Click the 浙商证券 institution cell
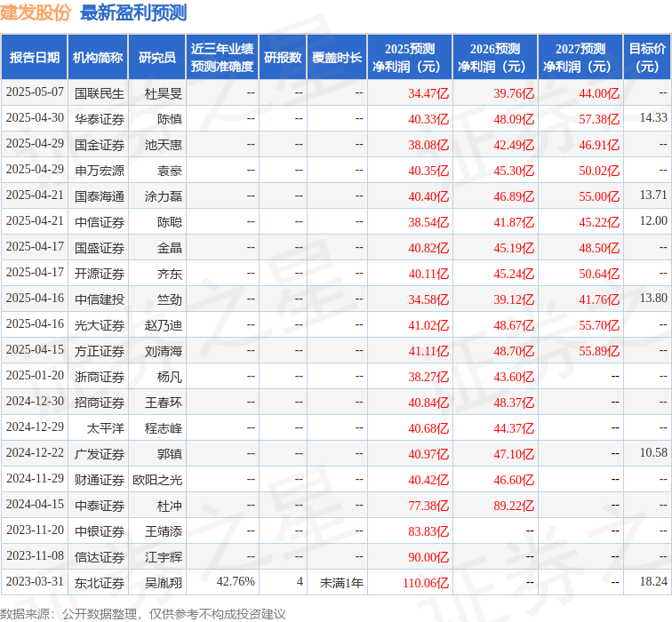This screenshot has height=622, width=672. tap(100, 377)
